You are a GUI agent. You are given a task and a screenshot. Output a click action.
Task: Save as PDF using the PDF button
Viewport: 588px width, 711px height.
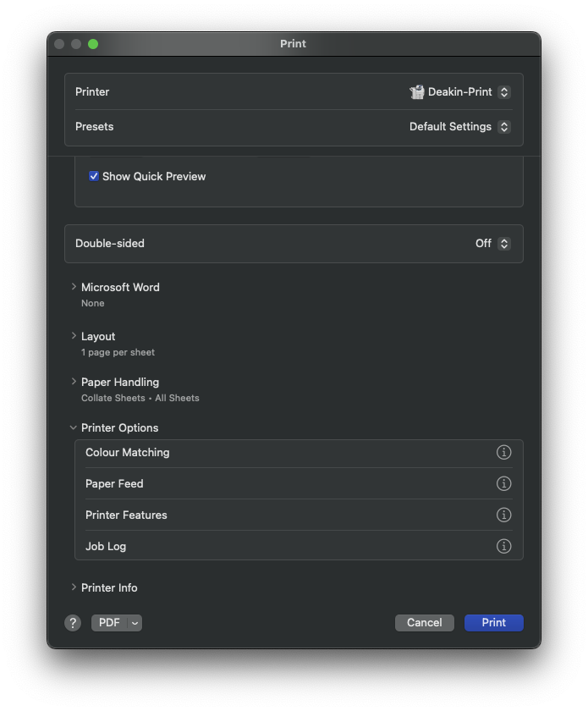pyautogui.click(x=109, y=622)
